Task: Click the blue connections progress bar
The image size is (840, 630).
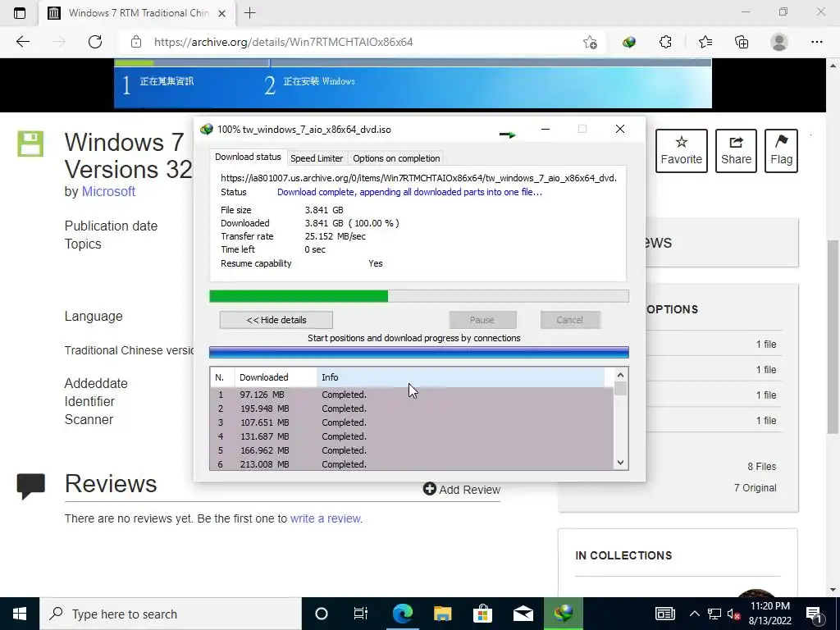Action: 419,352
